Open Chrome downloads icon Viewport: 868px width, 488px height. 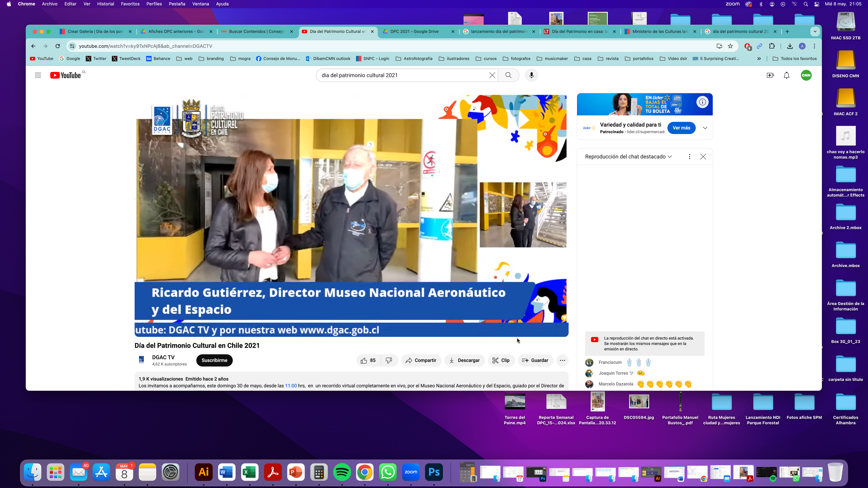tap(790, 46)
